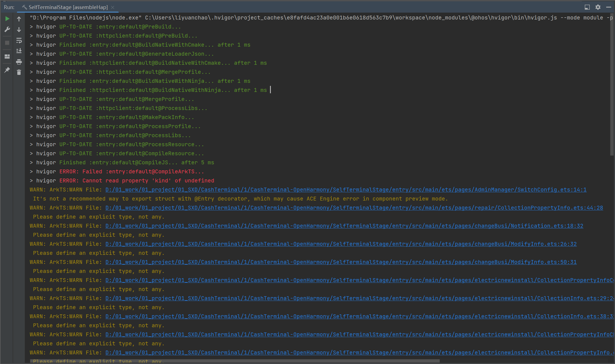Viewport: 615px width, 364px height.
Task: Click the 'ERROR: Failed :entry:default@CompileArkTS' line
Action: [117, 172]
